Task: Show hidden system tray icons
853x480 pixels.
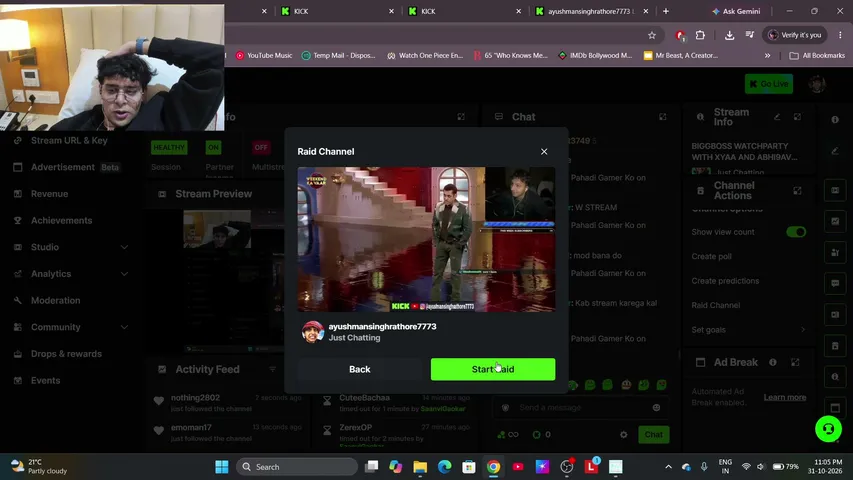Action: tap(669, 467)
